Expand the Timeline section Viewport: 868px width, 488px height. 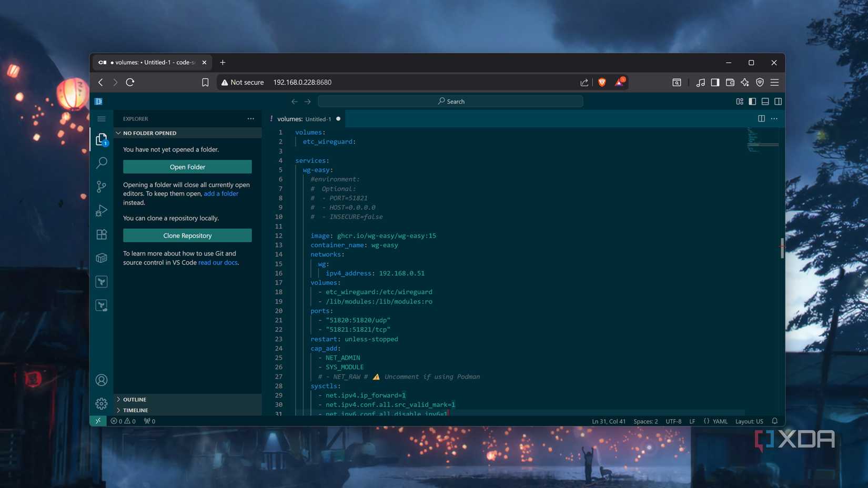135,410
